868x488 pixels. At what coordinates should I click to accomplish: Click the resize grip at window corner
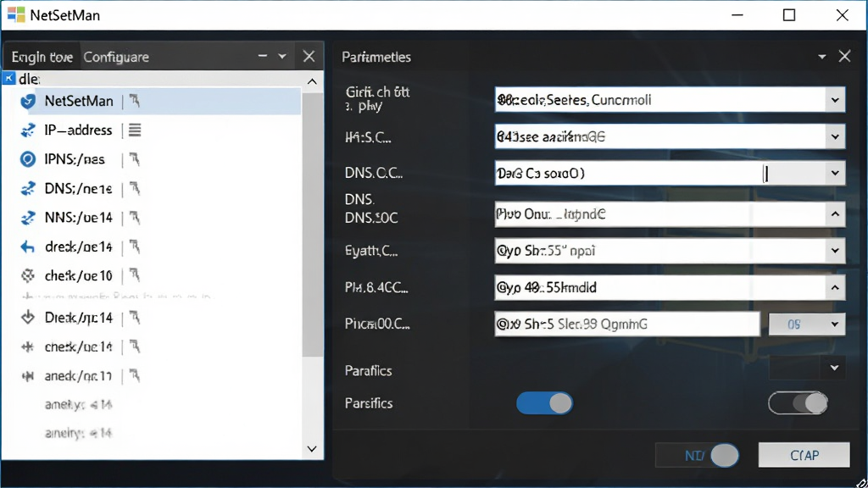861,482
